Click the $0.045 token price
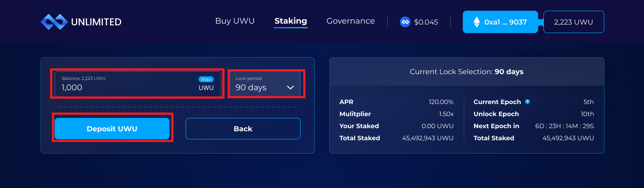This screenshot has width=644, height=188. [x=426, y=22]
